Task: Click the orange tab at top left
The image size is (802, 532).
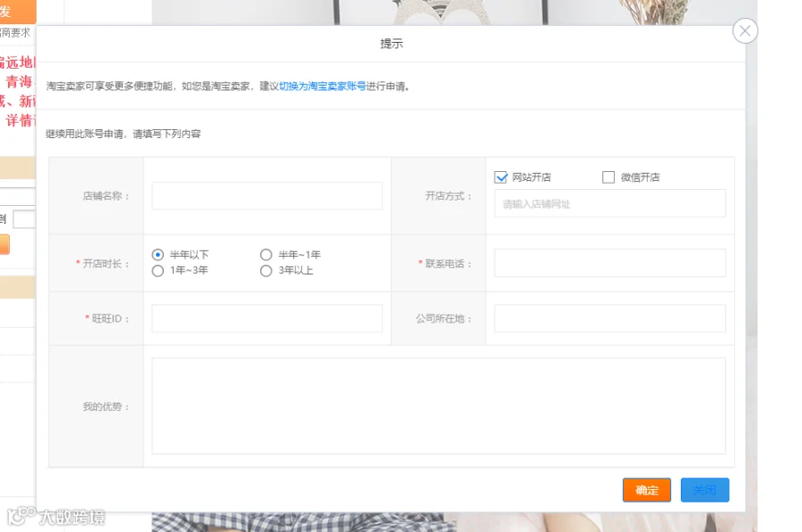Action: 18,12
